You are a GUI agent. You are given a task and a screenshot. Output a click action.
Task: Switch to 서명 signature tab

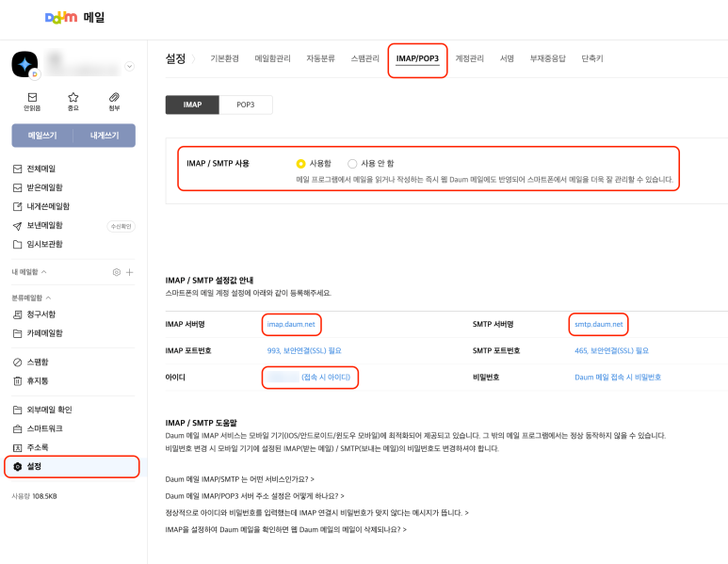click(x=507, y=58)
